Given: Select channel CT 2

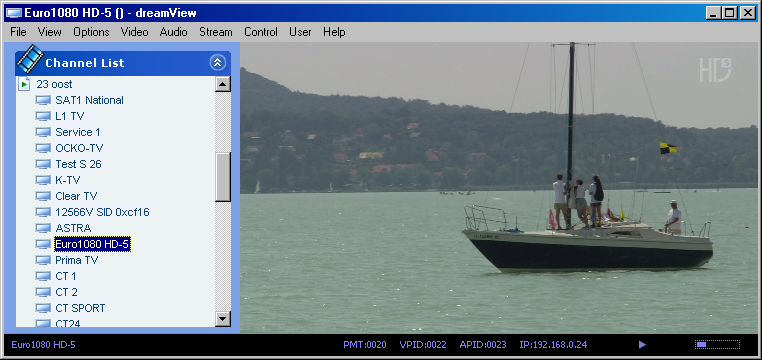Looking at the screenshot, I should coord(66,293).
